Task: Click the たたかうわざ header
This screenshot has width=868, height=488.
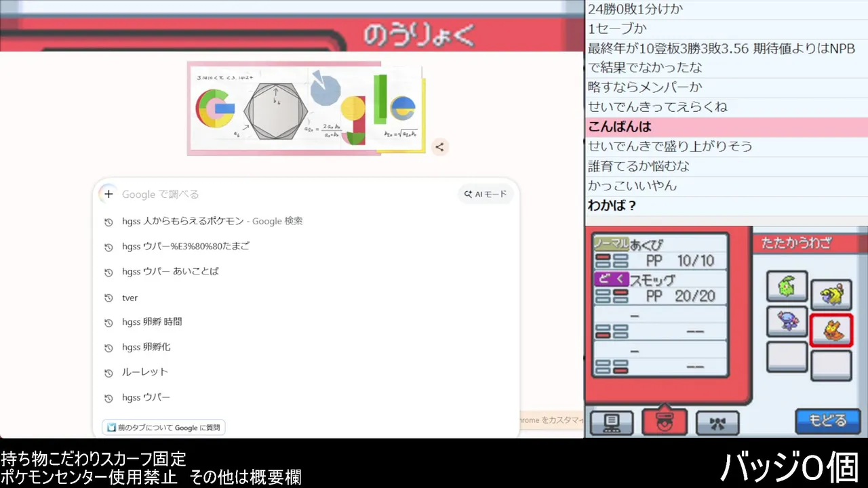Action: click(x=796, y=243)
